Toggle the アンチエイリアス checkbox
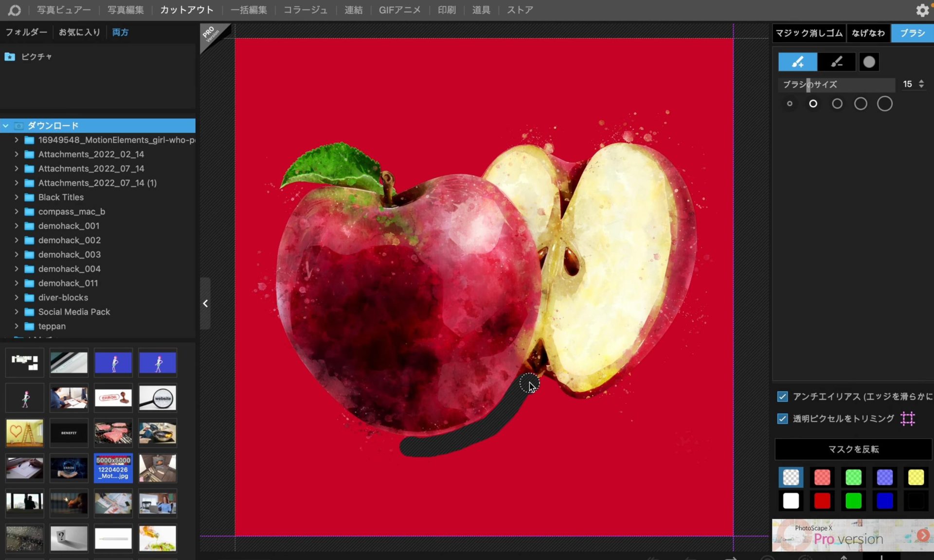The height and width of the screenshot is (560, 934). [782, 397]
